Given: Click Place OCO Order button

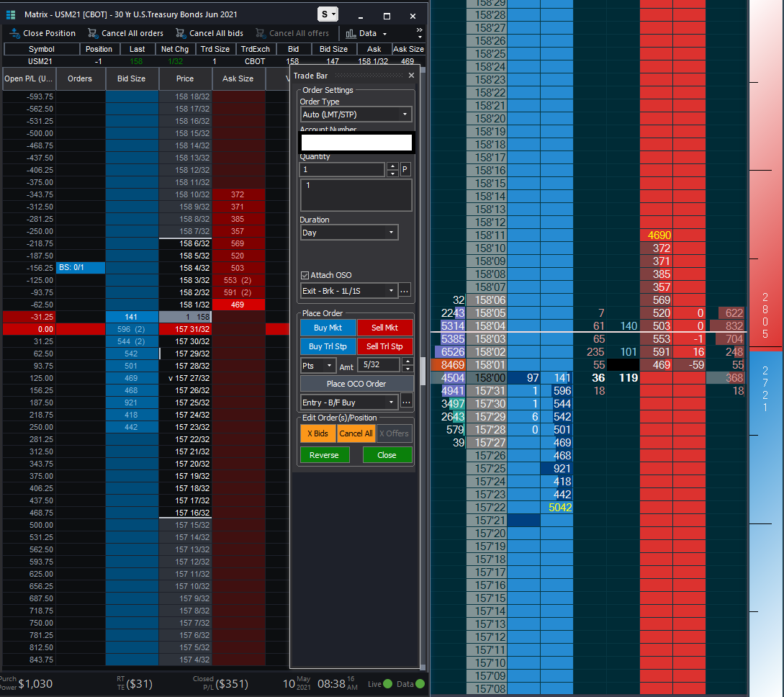Looking at the screenshot, I should click(x=356, y=384).
